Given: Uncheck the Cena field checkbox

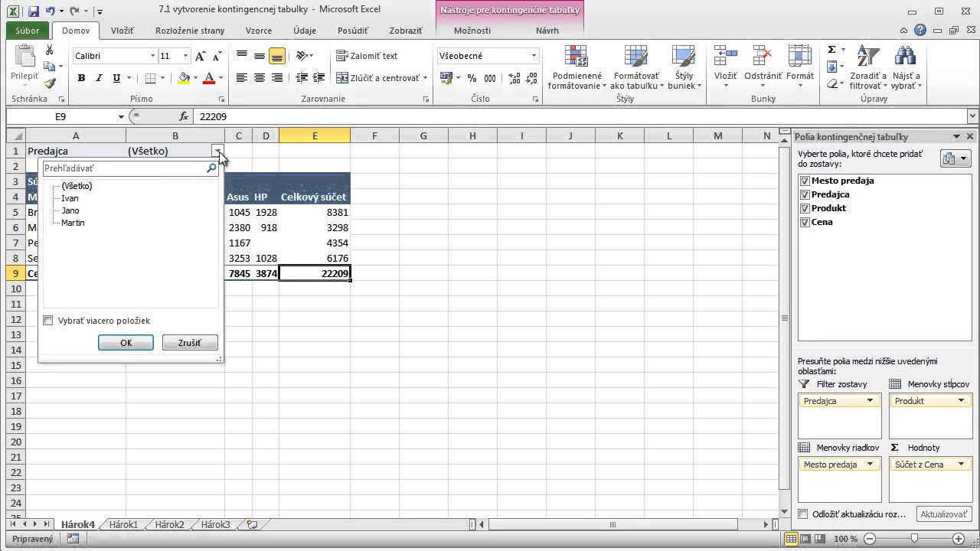Looking at the screenshot, I should coord(805,222).
